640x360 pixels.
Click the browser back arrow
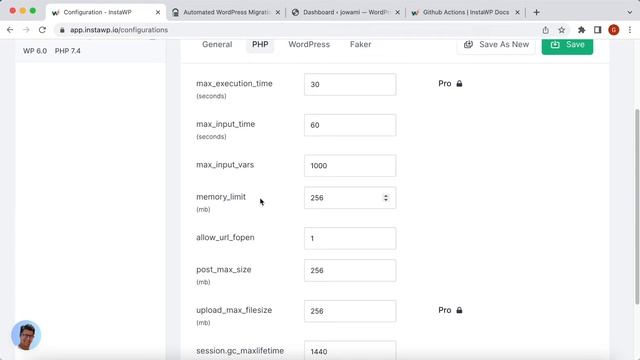click(x=10, y=30)
